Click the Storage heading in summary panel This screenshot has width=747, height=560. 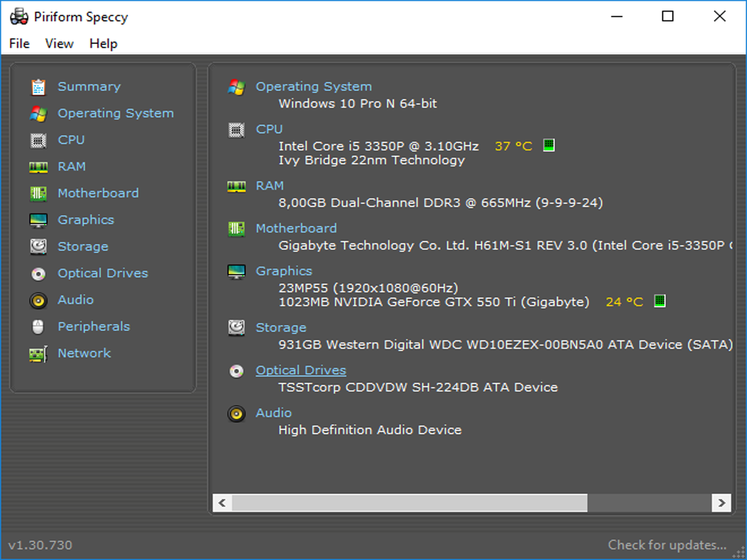(x=281, y=328)
